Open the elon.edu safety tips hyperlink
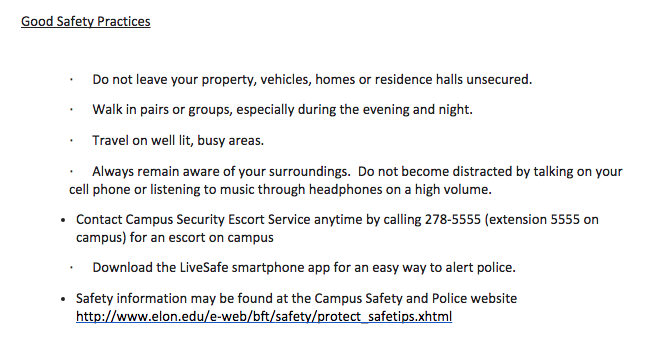 point(264,317)
